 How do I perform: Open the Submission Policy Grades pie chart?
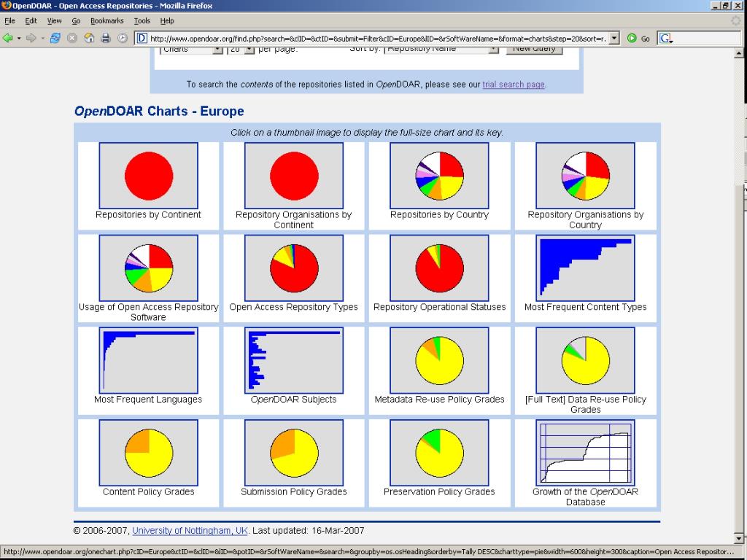pos(294,452)
